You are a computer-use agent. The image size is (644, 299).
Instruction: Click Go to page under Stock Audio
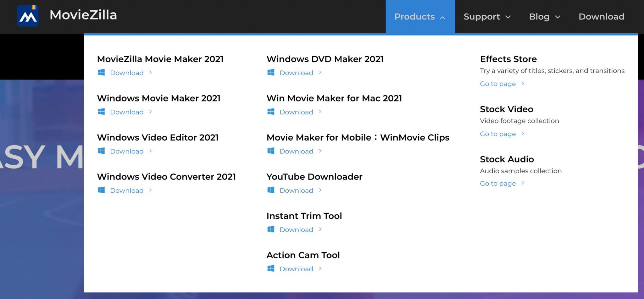[497, 183]
